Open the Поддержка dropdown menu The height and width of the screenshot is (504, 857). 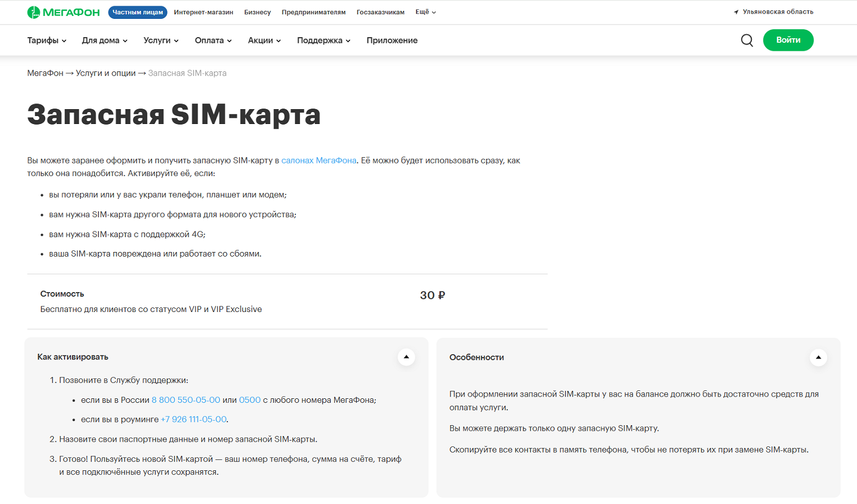coord(324,41)
